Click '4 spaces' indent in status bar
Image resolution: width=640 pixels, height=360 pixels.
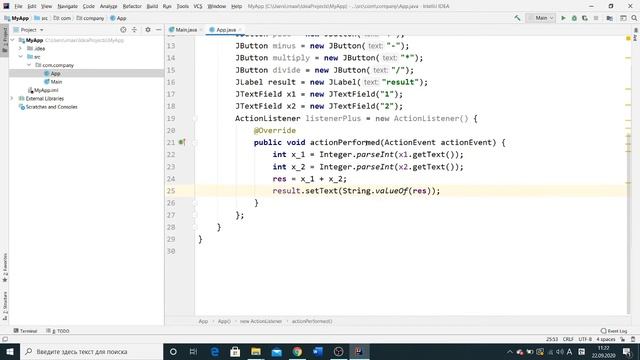tap(606, 339)
